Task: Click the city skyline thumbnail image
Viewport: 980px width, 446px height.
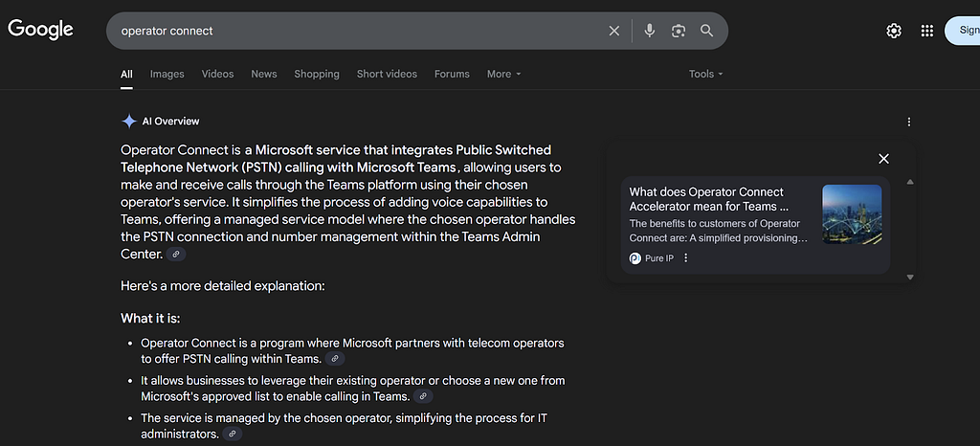Action: click(852, 214)
